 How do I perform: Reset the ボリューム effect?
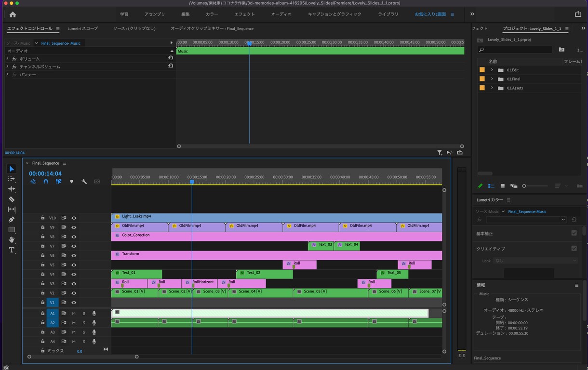click(x=171, y=58)
